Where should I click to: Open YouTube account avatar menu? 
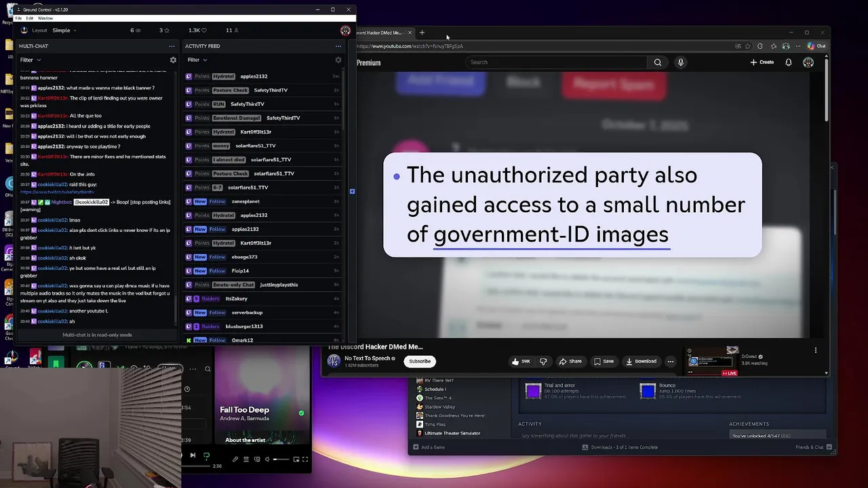click(x=808, y=62)
